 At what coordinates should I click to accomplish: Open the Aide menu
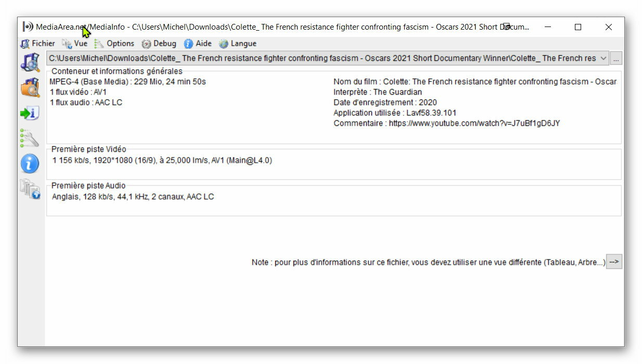tap(198, 44)
